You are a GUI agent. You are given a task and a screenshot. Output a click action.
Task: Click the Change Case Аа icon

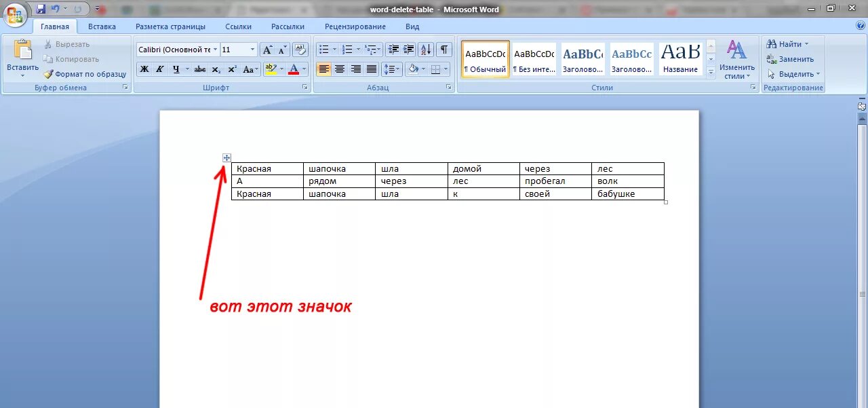point(250,69)
